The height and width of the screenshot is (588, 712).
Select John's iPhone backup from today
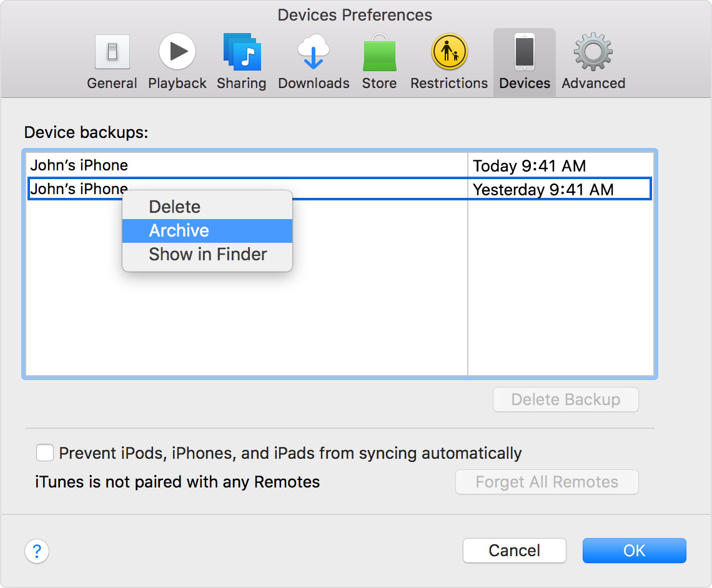79,165
